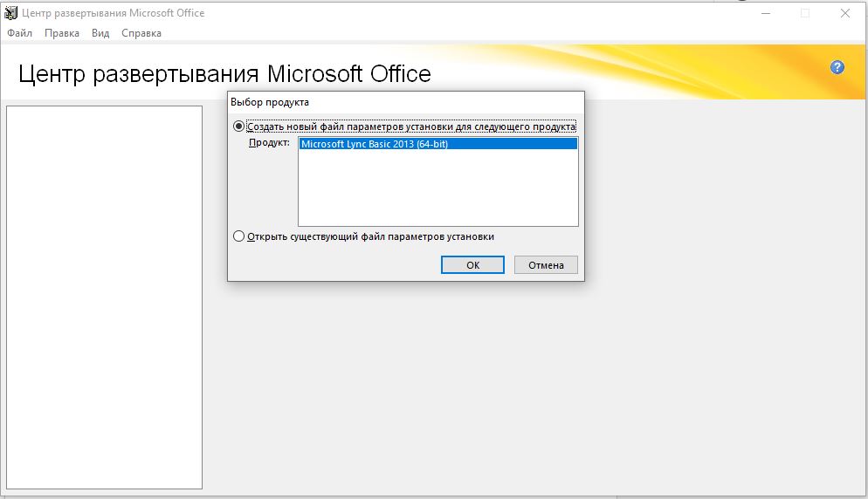The image size is (868, 499).
Task: Select 'Открыть существующий файл параметров установки' option
Action: point(238,236)
